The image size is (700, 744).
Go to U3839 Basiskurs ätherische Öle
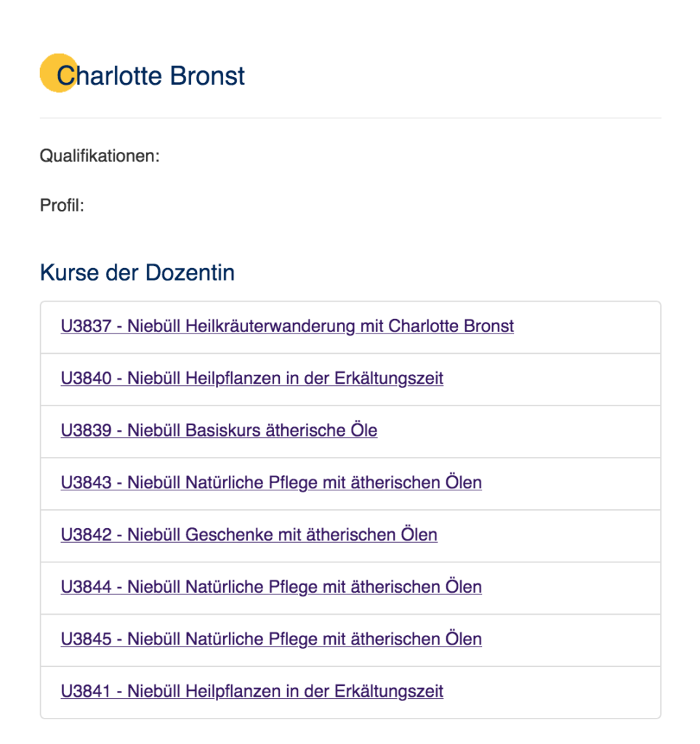[219, 431]
